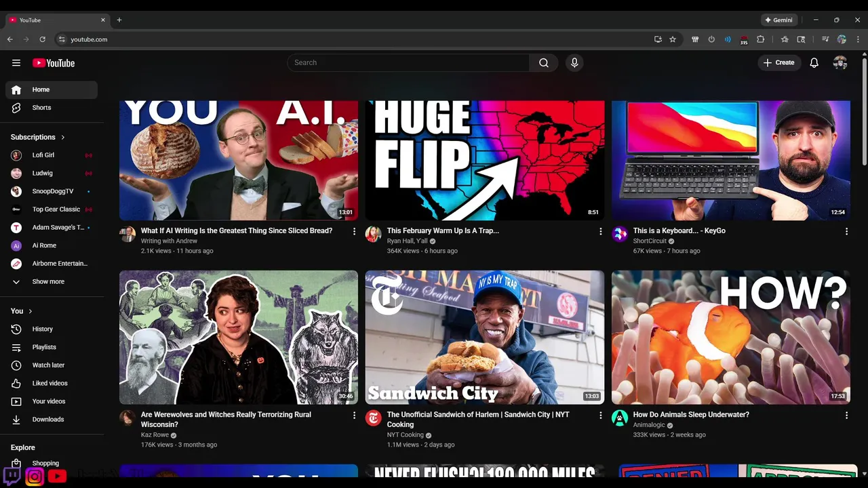Click in the YouTube search field
The width and height of the screenshot is (868, 488).
[408, 63]
